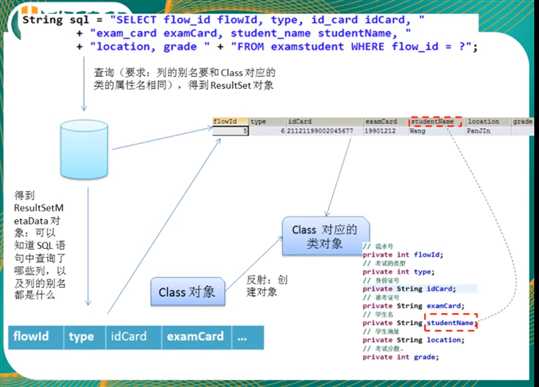Click the result cell 'Wang'
Screen dimensions: 539x387
tap(436, 131)
